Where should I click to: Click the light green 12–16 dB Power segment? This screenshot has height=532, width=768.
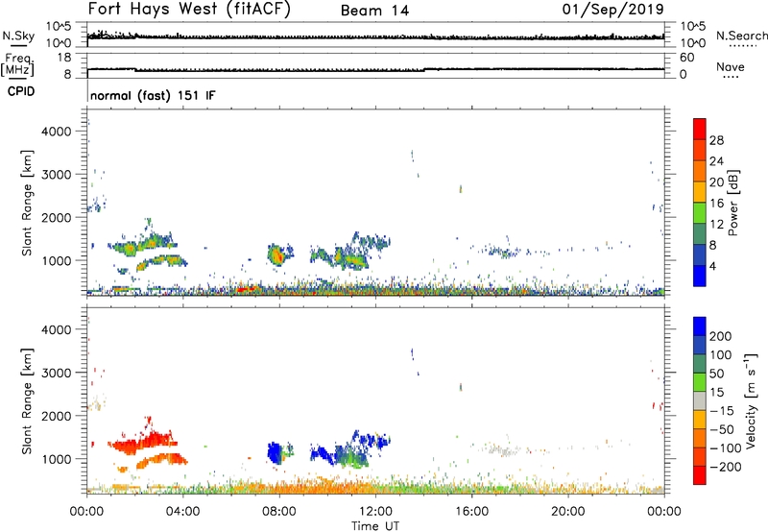(x=700, y=212)
